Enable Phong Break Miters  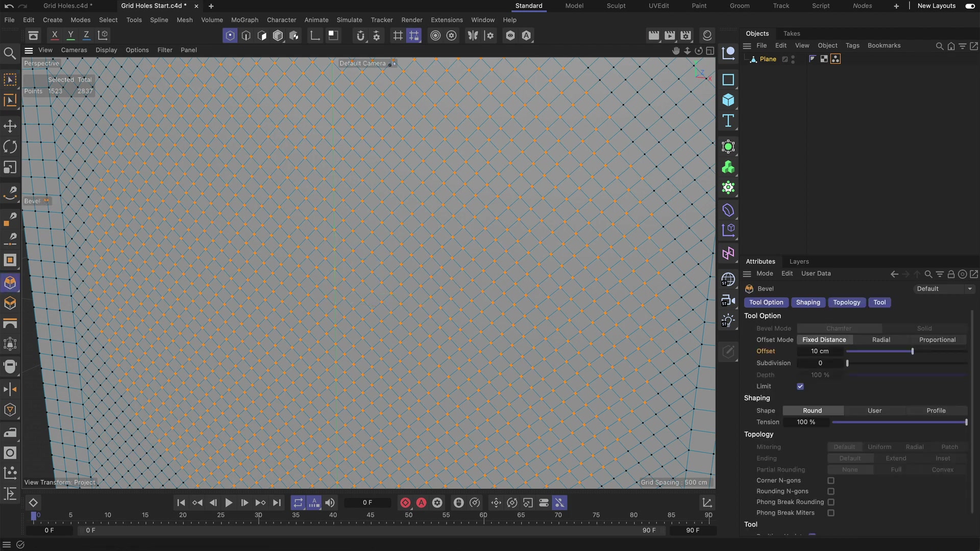pyautogui.click(x=831, y=513)
